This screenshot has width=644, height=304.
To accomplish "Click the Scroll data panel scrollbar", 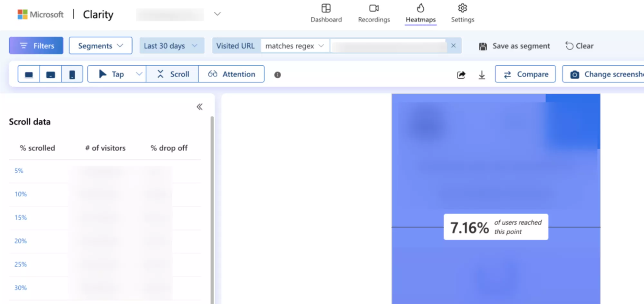I will (212, 209).
